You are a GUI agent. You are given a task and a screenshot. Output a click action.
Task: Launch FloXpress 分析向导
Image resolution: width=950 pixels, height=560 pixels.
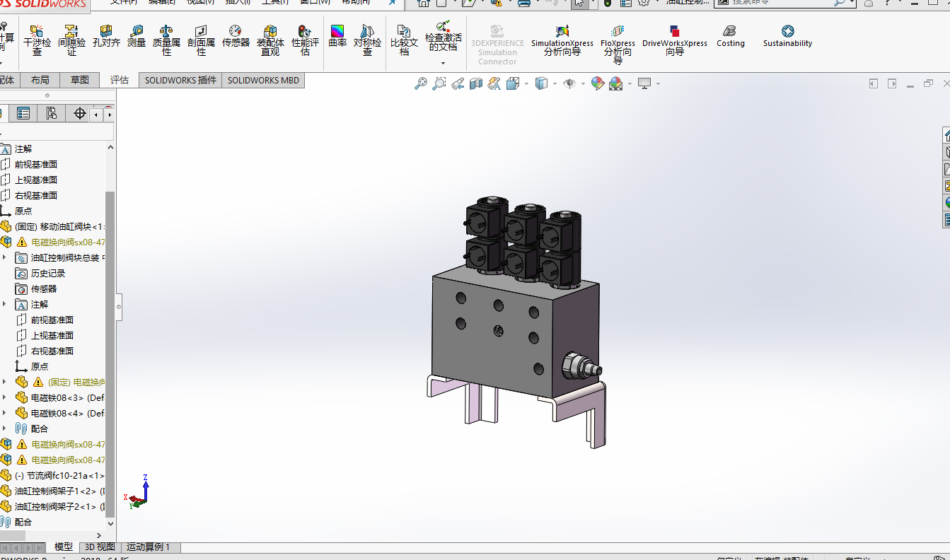[618, 44]
